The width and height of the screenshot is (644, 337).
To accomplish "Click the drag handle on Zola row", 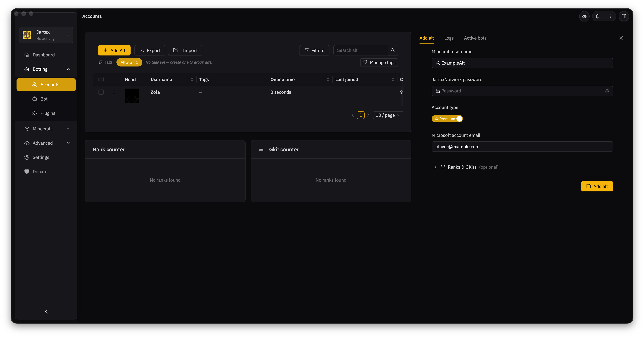I will (x=114, y=92).
